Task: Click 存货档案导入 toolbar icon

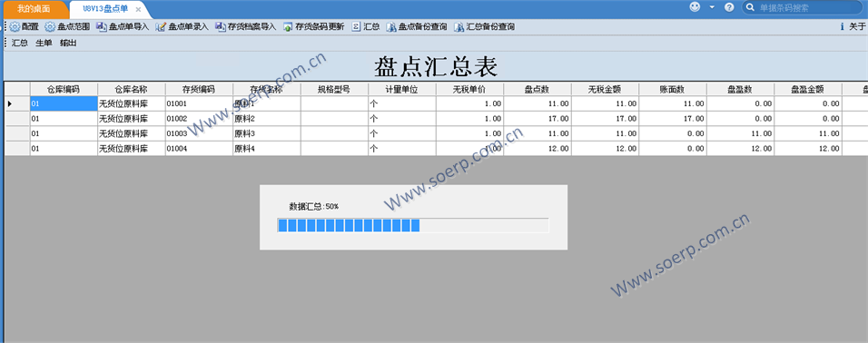Action: point(221,26)
